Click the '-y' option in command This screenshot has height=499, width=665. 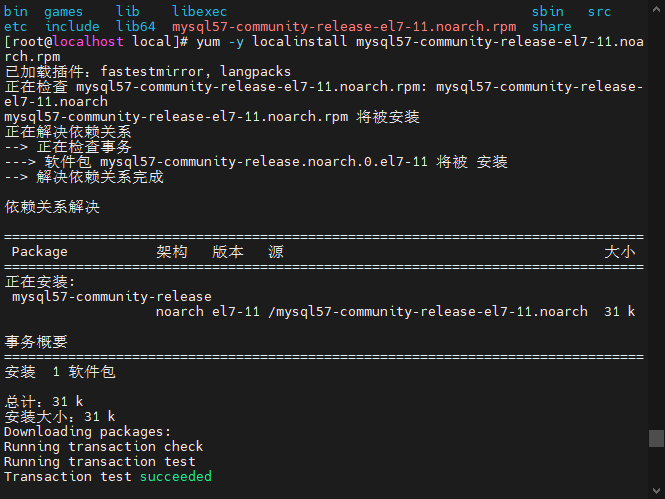(x=236, y=42)
